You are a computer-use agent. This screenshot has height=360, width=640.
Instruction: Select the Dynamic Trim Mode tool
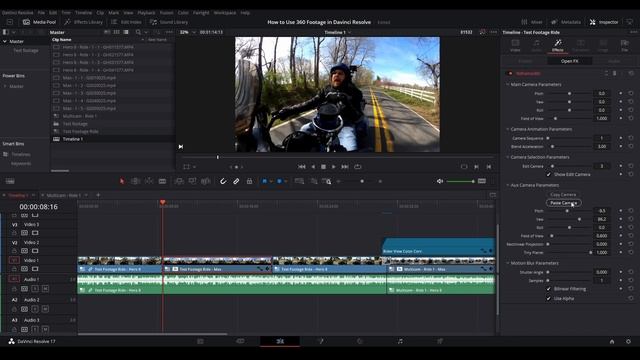(x=149, y=181)
